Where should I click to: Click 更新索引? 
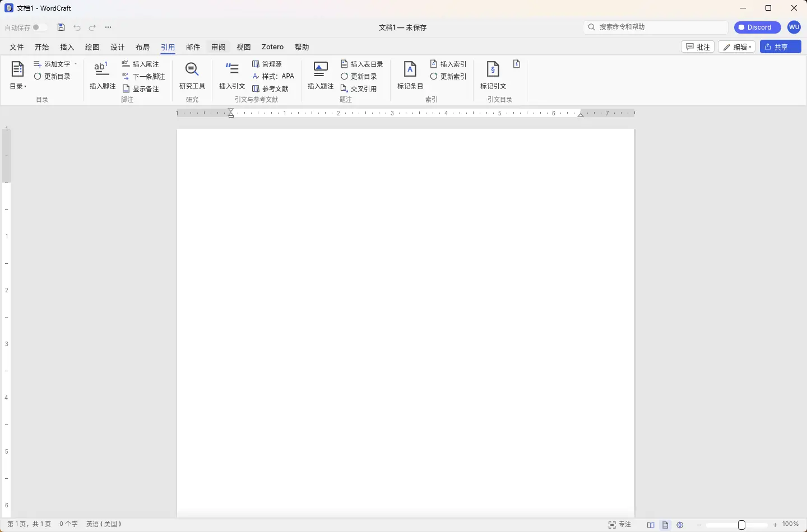pos(448,77)
